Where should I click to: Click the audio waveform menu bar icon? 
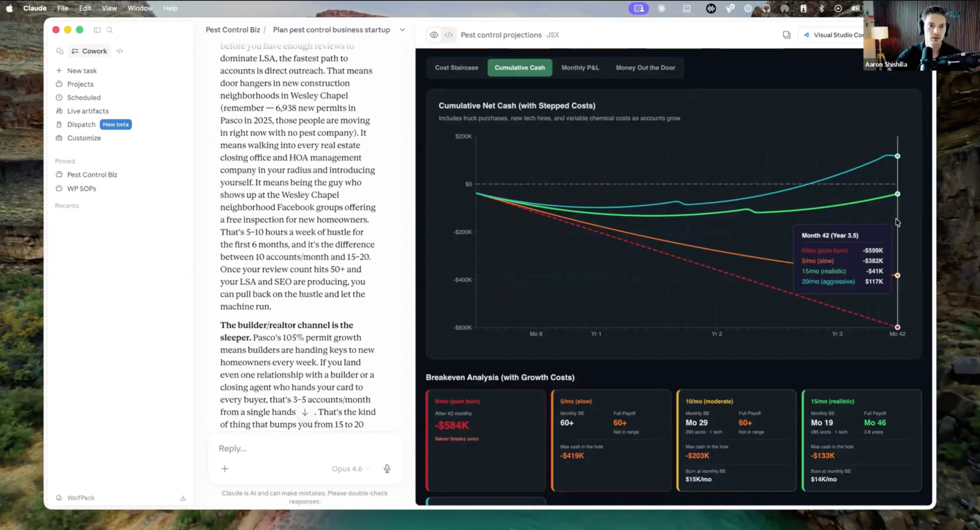tap(711, 8)
